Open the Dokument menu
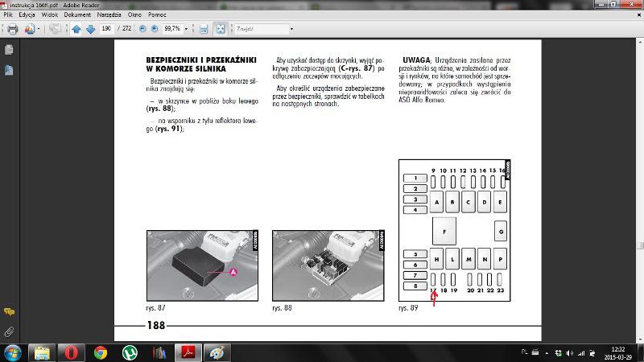This screenshot has height=362, width=644. [77, 14]
